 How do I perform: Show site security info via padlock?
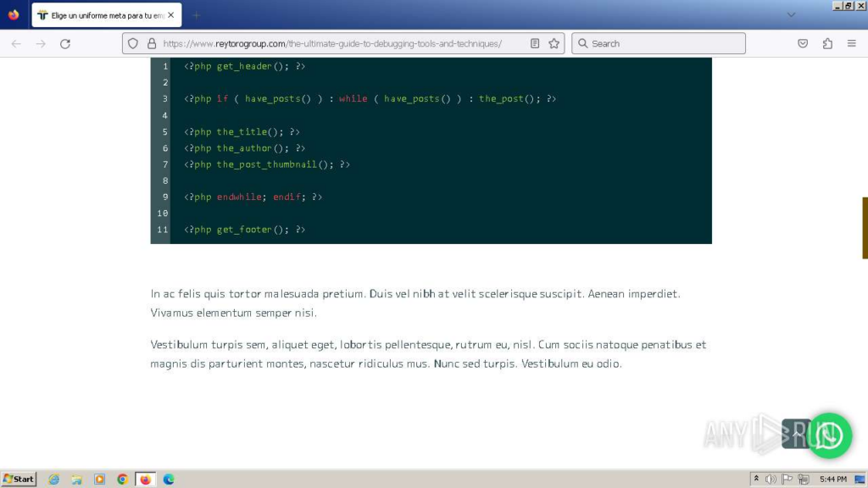point(152,44)
